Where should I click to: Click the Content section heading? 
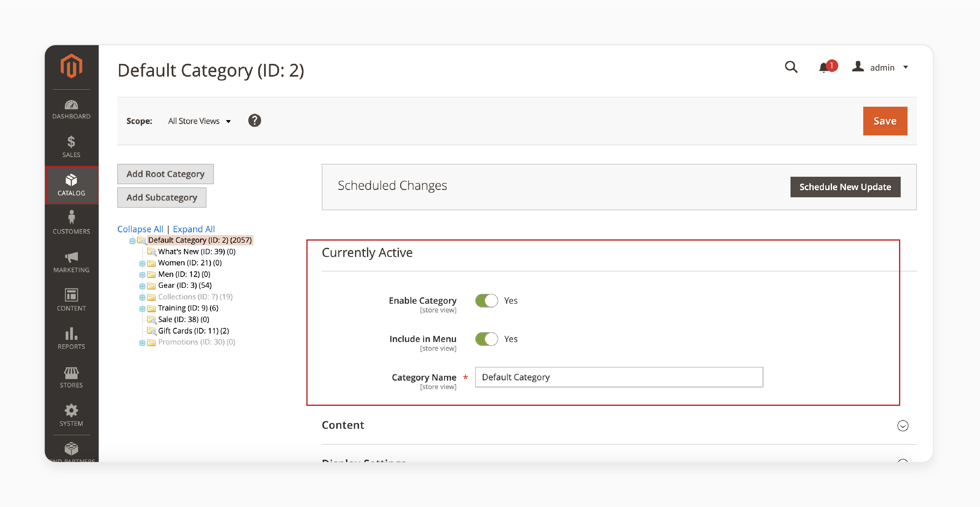[343, 425]
